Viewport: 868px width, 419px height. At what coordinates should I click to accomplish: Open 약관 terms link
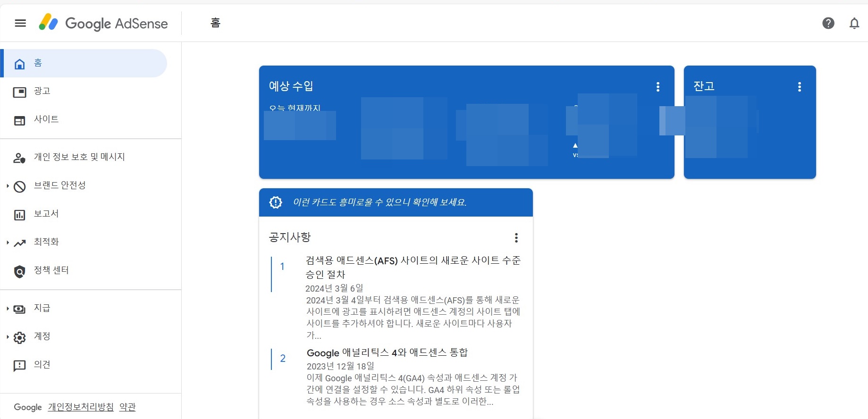[x=127, y=407]
